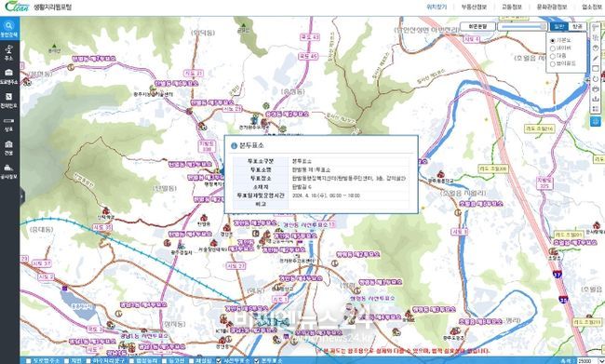The image size is (605, 364).
Task: Uncheck the 사전투표소 layer checkbox
Action: tap(219, 361)
